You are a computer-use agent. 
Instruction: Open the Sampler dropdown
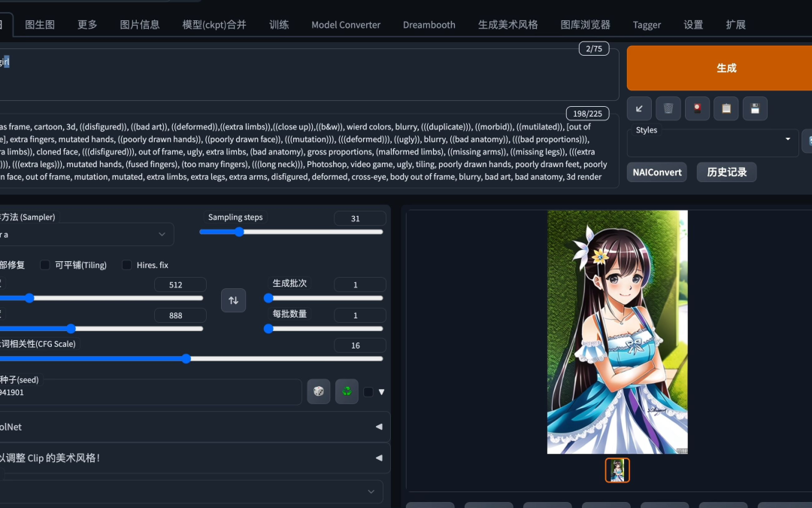[x=86, y=234]
